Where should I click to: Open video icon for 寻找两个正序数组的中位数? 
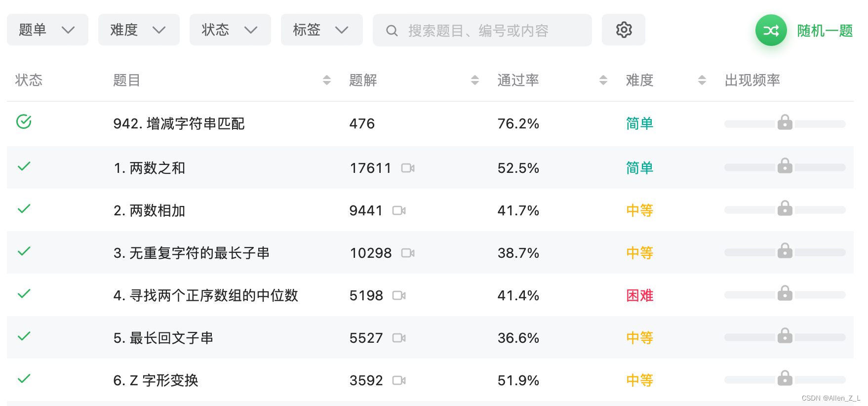tap(399, 295)
